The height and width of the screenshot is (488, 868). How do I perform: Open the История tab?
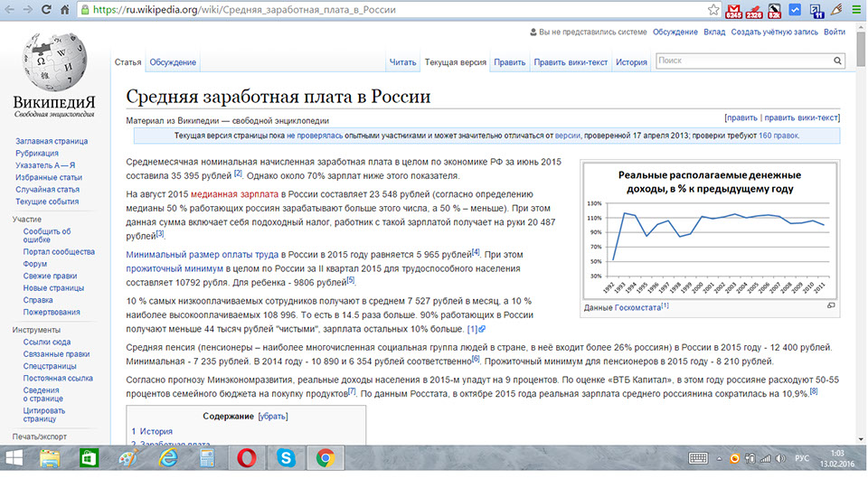point(631,62)
